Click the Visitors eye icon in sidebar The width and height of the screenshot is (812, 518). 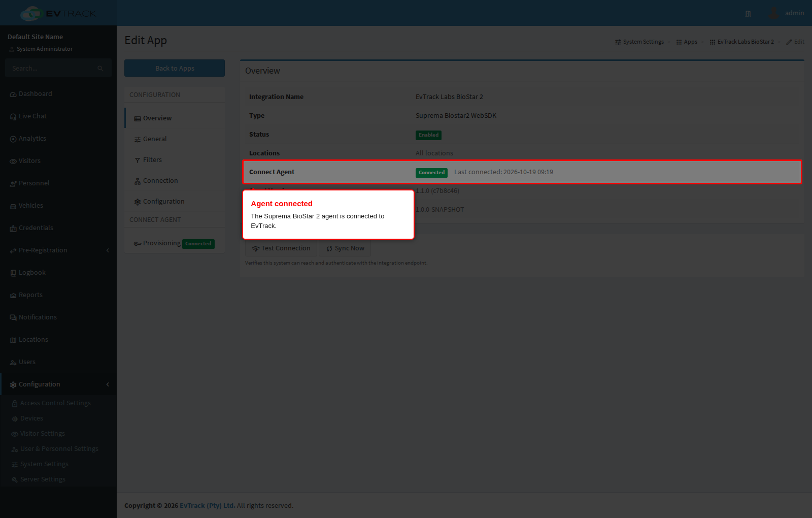tap(13, 161)
